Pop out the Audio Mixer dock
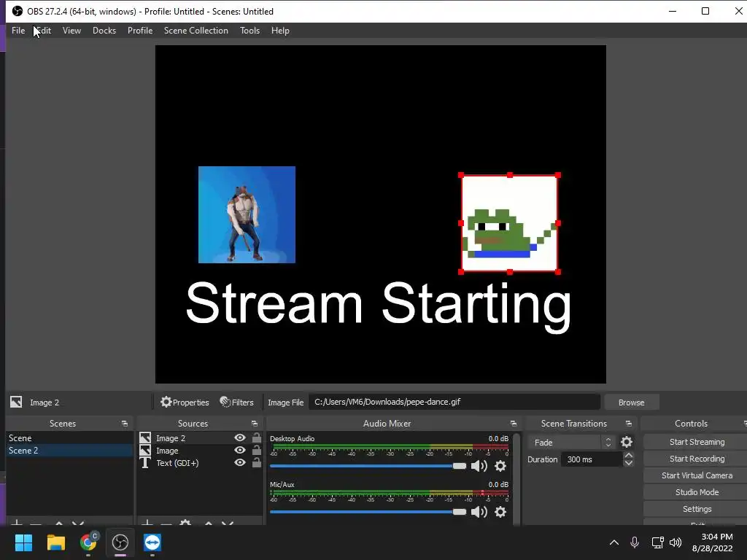 [x=513, y=424]
